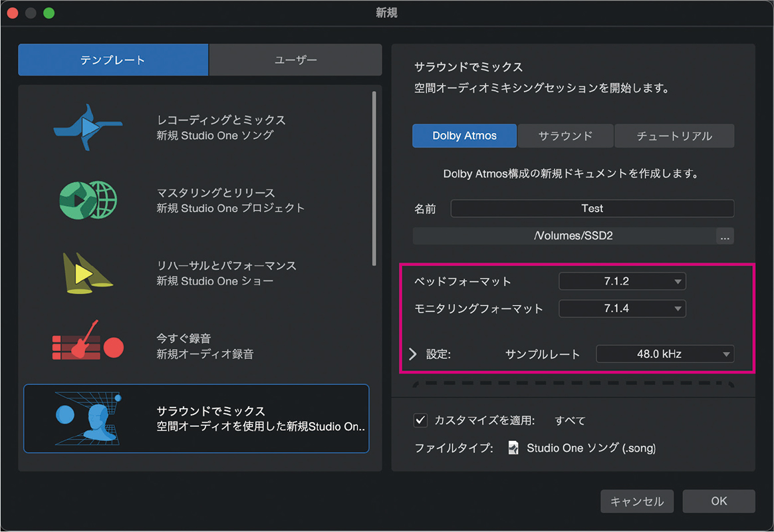Expand the 設定 section chevron
Image resolution: width=774 pixels, height=532 pixels.
click(x=413, y=354)
